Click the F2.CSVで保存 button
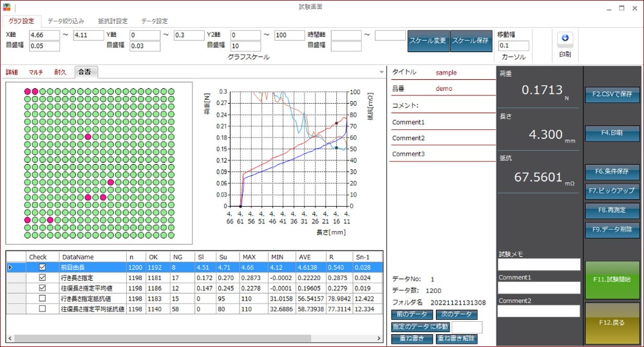 click(612, 94)
